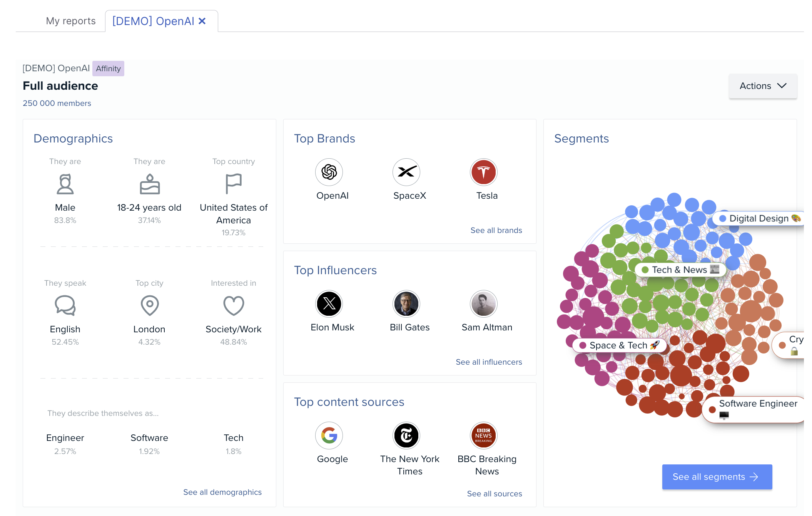Select the Digital Design segment label
The image size is (812, 516).
tap(759, 218)
